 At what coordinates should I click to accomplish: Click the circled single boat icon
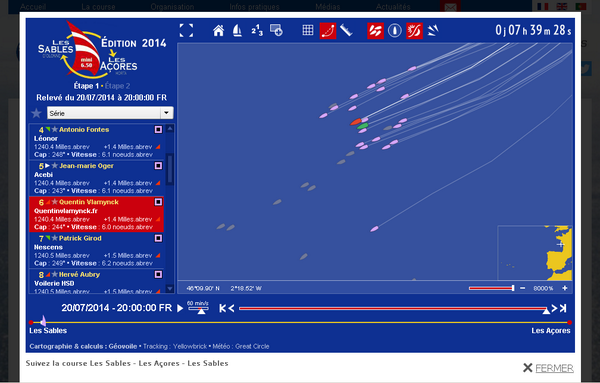click(x=395, y=31)
